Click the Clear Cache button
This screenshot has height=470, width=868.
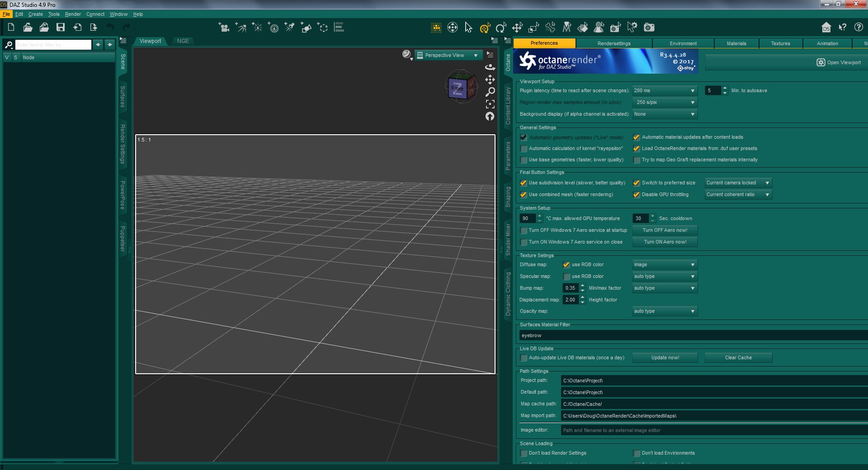point(738,358)
